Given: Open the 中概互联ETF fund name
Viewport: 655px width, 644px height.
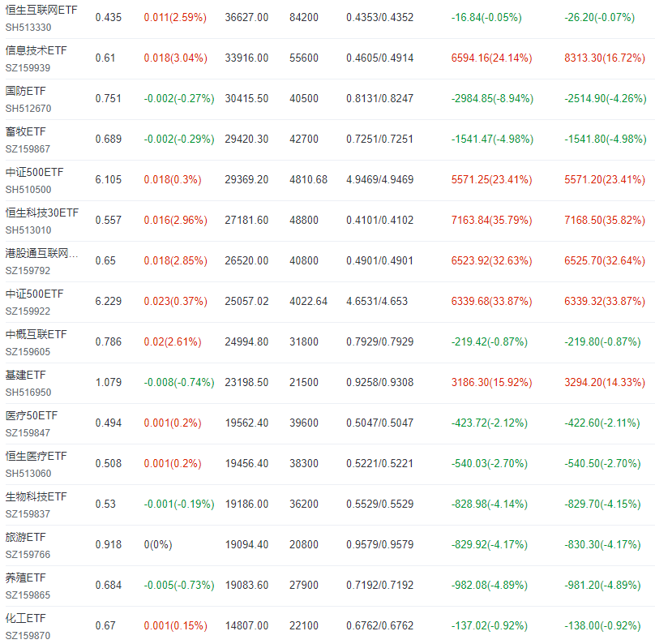Looking at the screenshot, I should [36, 334].
